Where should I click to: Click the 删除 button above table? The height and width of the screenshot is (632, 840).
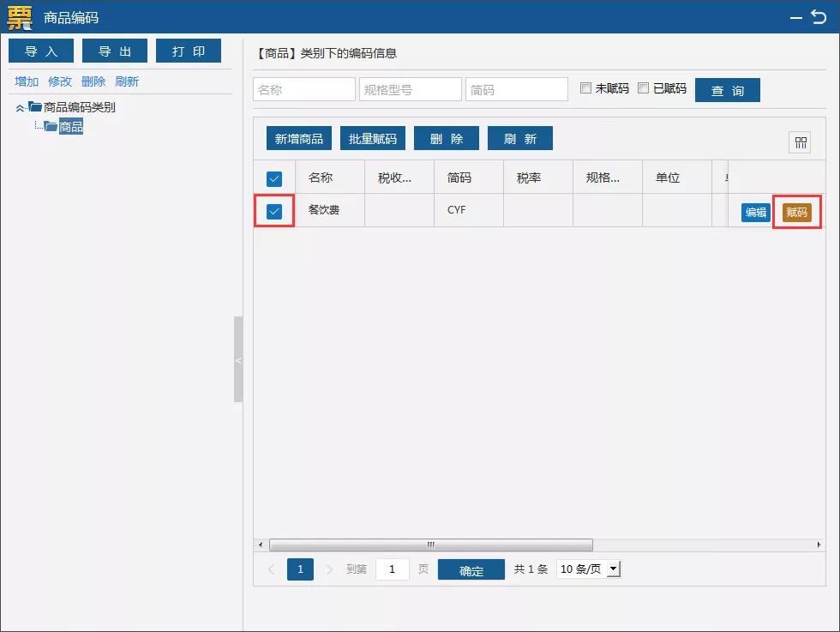(x=447, y=138)
